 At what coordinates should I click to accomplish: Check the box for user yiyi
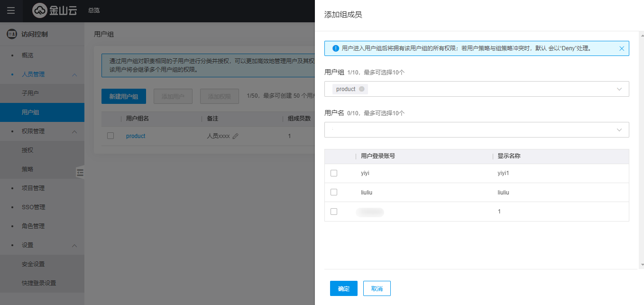point(334,173)
